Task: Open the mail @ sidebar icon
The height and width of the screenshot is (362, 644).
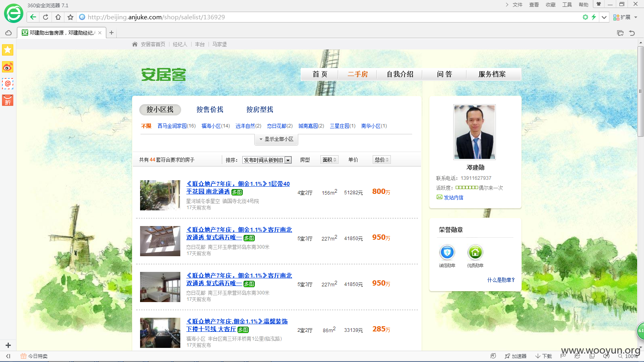Action: pyautogui.click(x=8, y=84)
